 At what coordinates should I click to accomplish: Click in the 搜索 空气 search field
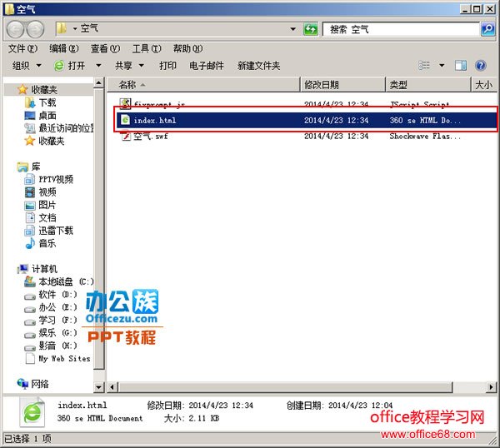401,29
